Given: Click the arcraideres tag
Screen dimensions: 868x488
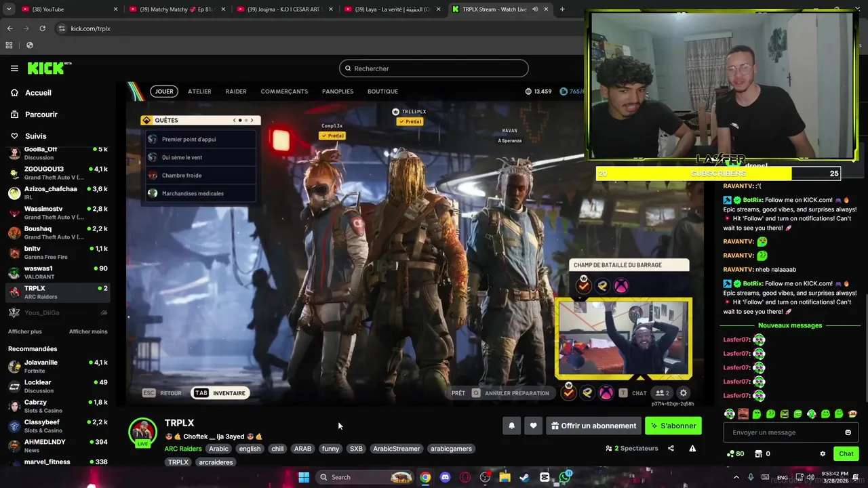Looking at the screenshot, I should tap(216, 462).
